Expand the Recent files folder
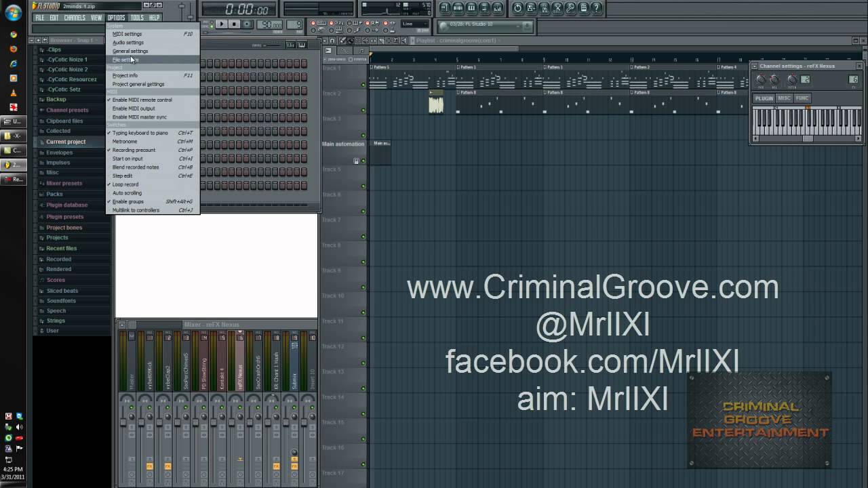The width and height of the screenshot is (868, 488). click(61, 249)
